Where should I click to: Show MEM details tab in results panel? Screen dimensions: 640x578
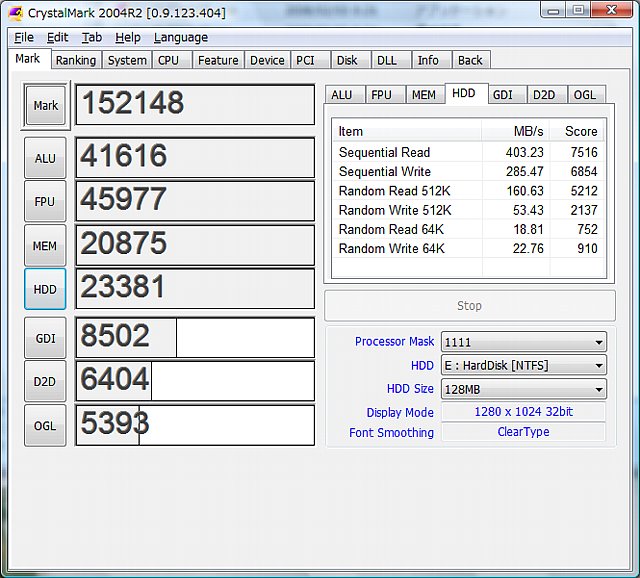[x=424, y=95]
